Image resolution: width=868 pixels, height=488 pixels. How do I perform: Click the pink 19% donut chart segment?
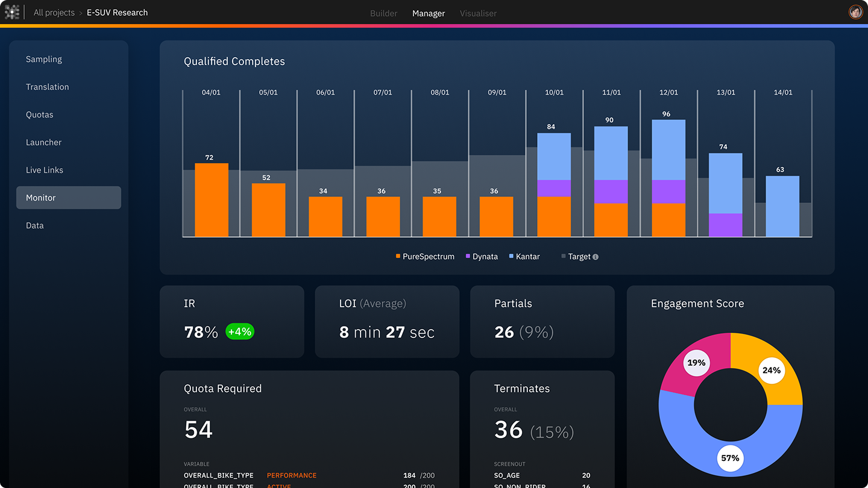point(696,362)
